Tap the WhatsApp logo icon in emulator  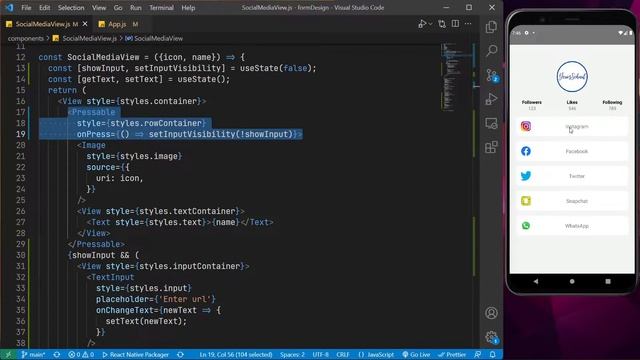click(526, 226)
